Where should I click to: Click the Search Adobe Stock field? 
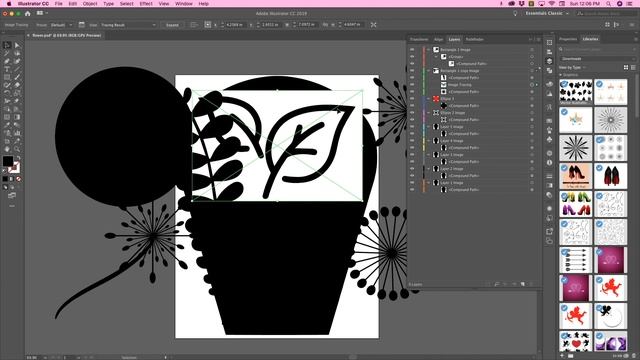tap(607, 13)
